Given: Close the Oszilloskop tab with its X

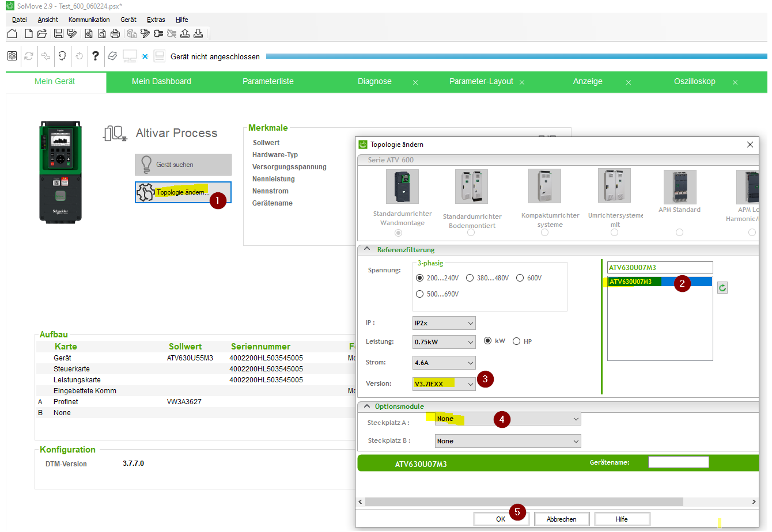Looking at the screenshot, I should click(735, 82).
